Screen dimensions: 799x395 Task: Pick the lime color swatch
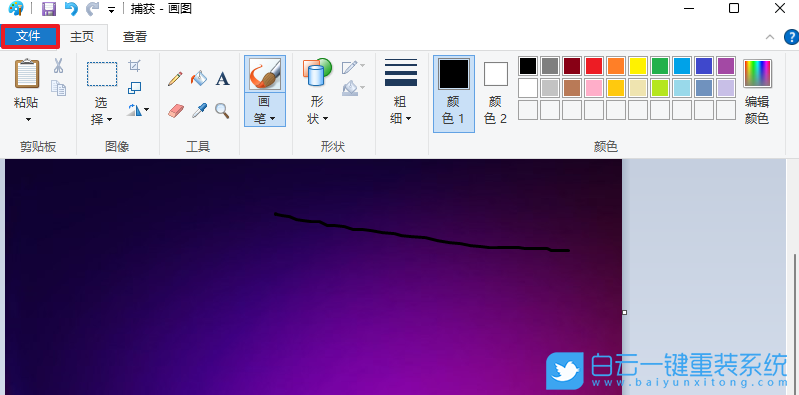(x=660, y=88)
